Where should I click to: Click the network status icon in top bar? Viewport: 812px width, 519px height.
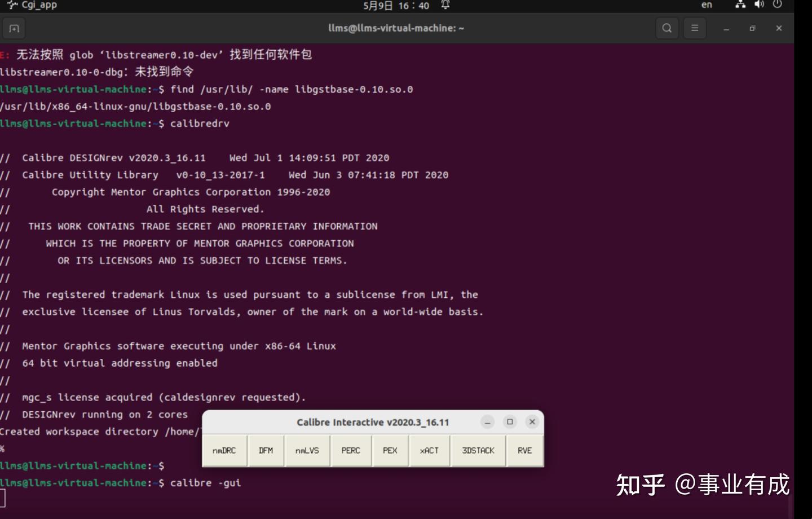point(740,5)
